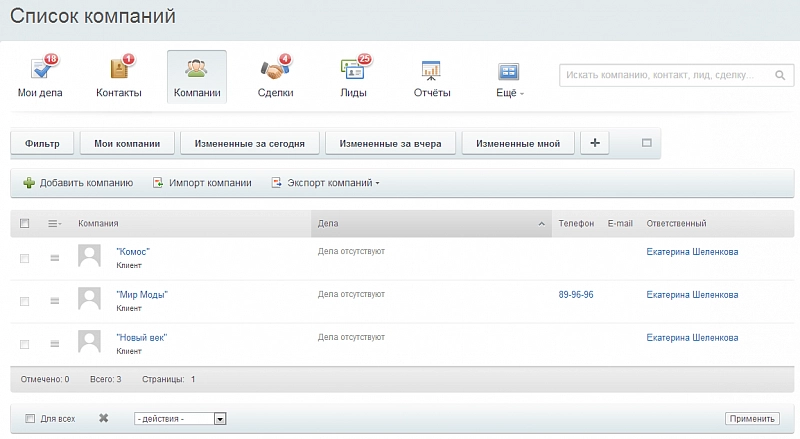Click the delete X icon in bottom bar

coord(104,418)
